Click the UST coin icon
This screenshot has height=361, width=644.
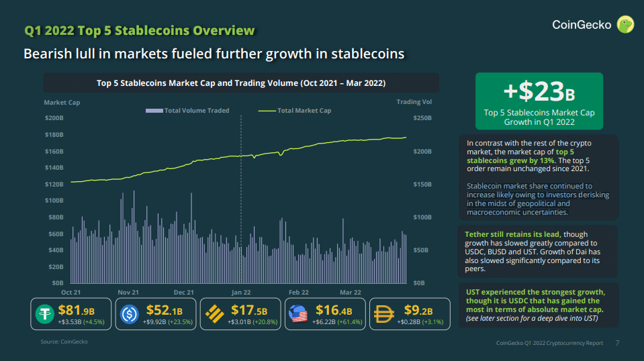[x=296, y=314]
